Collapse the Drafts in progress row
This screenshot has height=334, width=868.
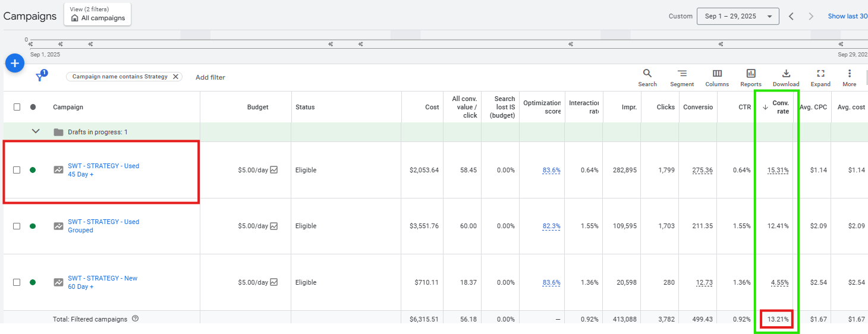36,131
